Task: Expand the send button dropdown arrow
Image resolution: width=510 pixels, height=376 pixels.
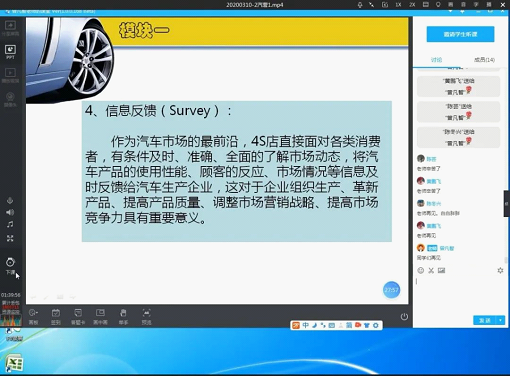Action: [x=501, y=320]
